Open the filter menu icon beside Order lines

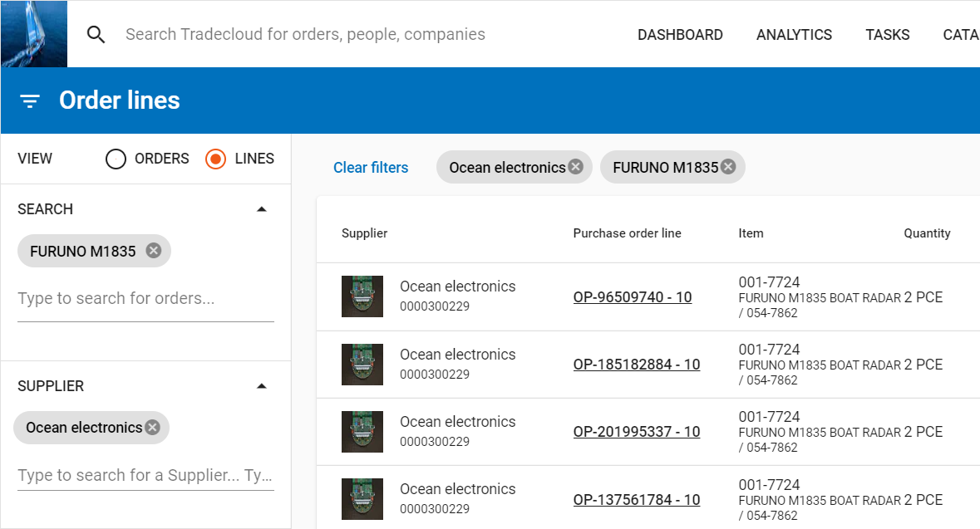tap(29, 100)
